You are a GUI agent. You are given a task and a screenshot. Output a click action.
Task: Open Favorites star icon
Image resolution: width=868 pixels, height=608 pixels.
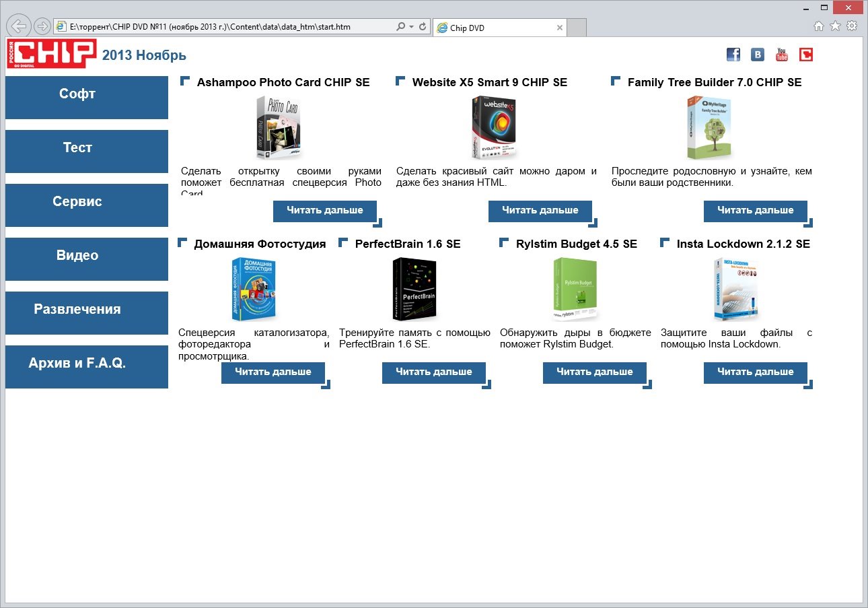coord(836,26)
